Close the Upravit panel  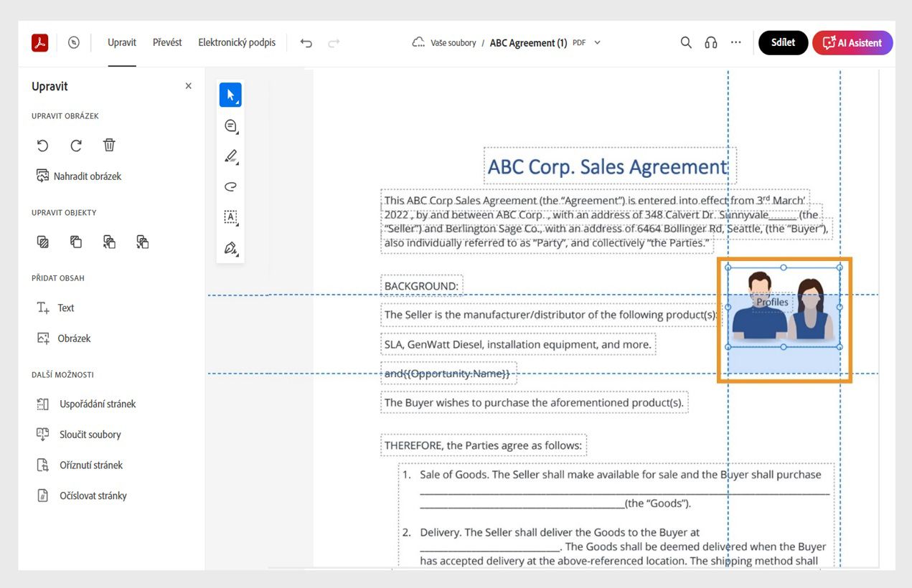point(189,86)
